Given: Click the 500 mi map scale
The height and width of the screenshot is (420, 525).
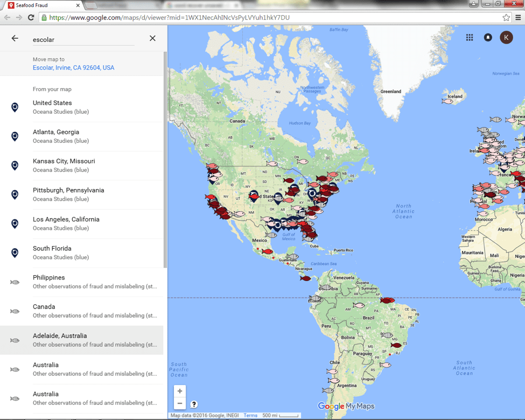Looking at the screenshot, I should [x=280, y=415].
